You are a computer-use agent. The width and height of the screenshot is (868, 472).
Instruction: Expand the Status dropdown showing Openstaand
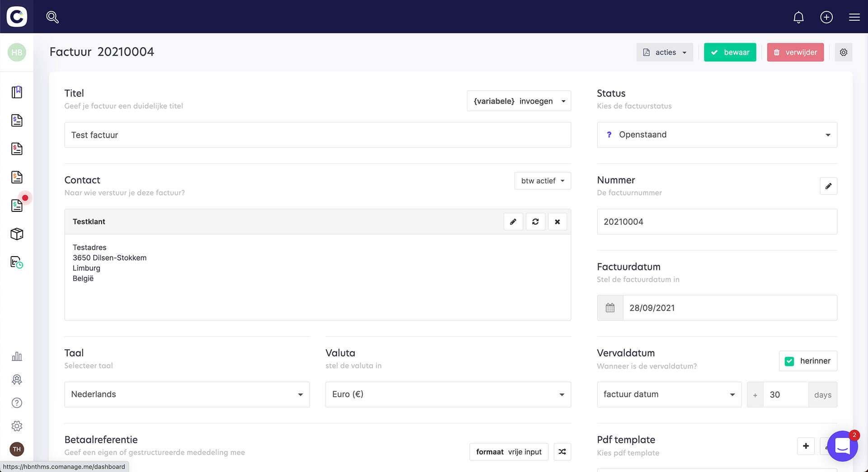pyautogui.click(x=717, y=135)
